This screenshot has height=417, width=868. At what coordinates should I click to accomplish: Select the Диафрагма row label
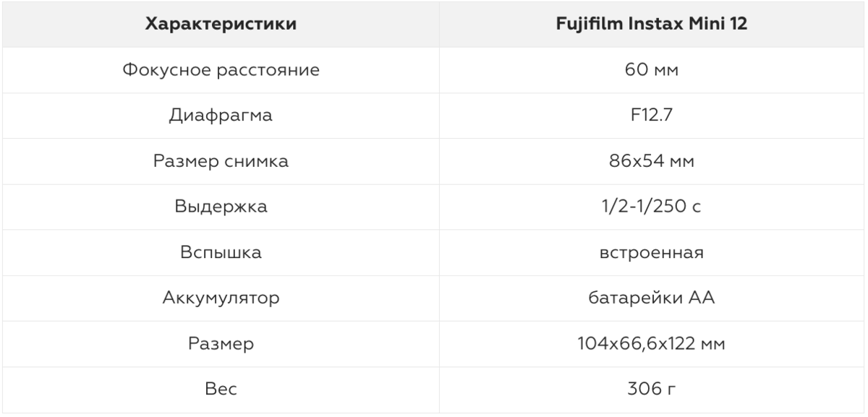click(x=220, y=116)
